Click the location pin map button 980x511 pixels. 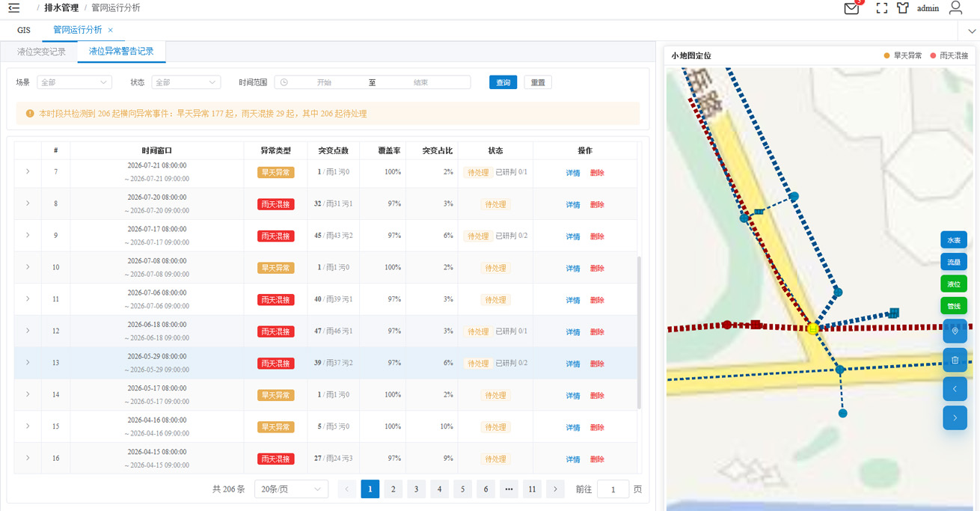(955, 331)
